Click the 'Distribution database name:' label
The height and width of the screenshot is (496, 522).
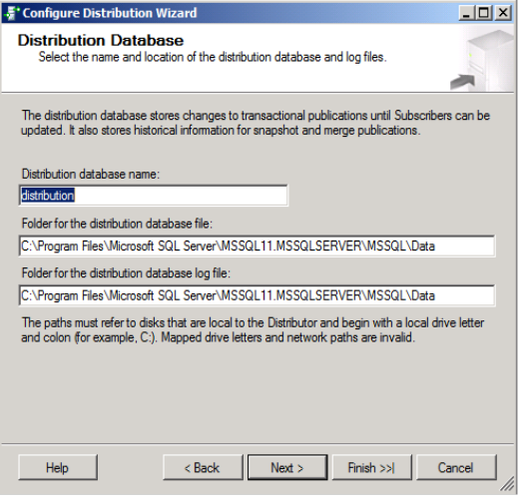click(x=91, y=174)
